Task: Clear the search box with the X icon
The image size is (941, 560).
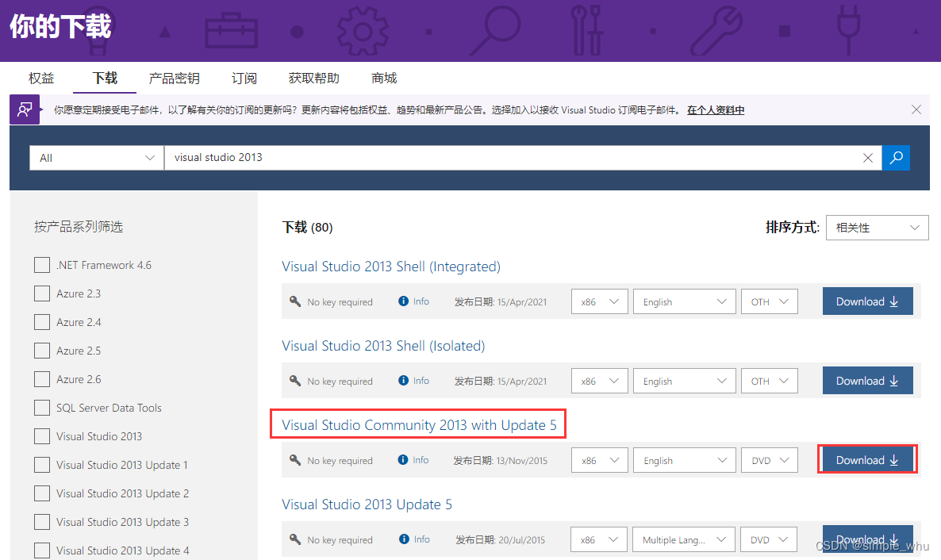Action: [867, 158]
